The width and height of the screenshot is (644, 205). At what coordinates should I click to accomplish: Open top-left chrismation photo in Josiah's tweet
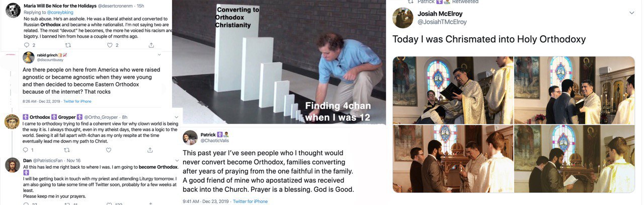coord(452,90)
